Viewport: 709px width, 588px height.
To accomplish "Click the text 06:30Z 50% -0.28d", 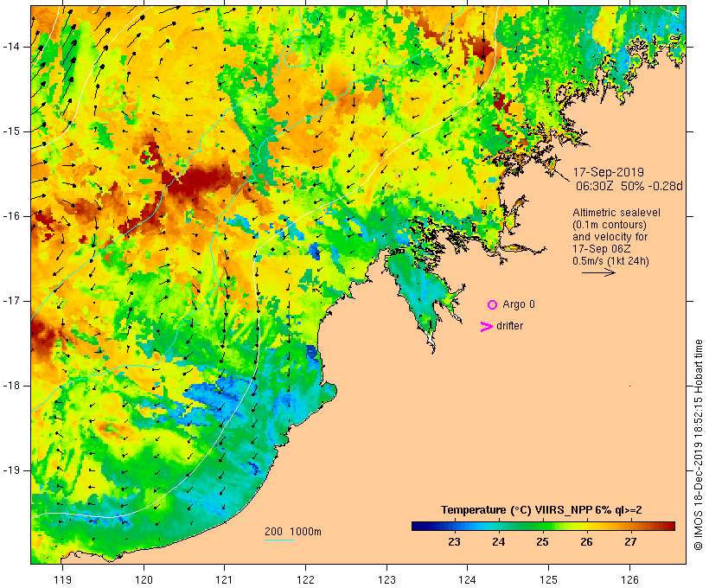I will click(x=629, y=186).
